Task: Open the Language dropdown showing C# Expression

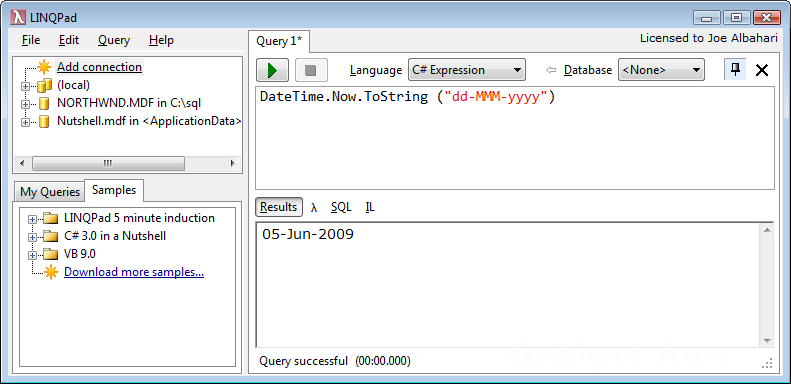Action: tap(467, 70)
